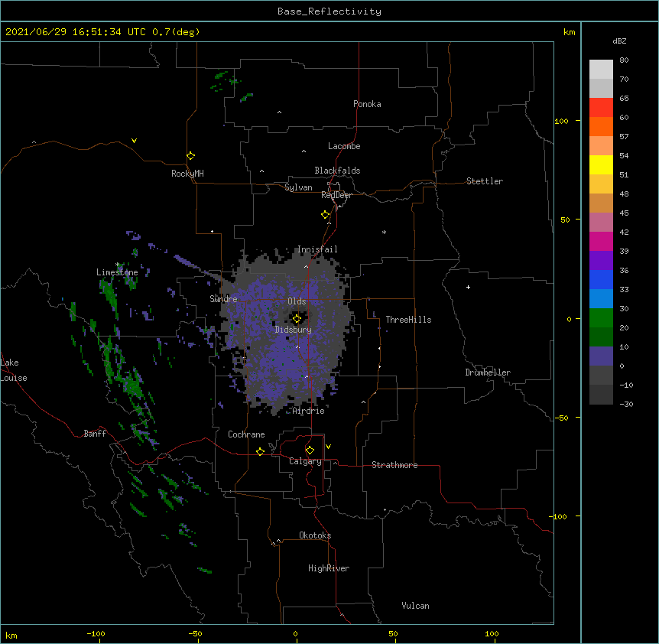The width and height of the screenshot is (659, 644).
Task: Select the yellow diamond marker below Cochrane
Action: coord(260,451)
